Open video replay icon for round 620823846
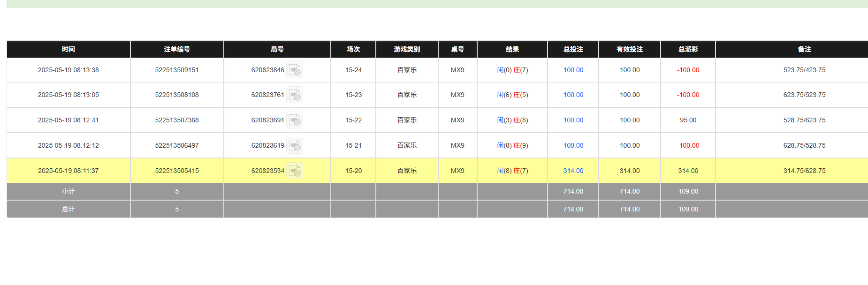This screenshot has height=285, width=868. (295, 70)
